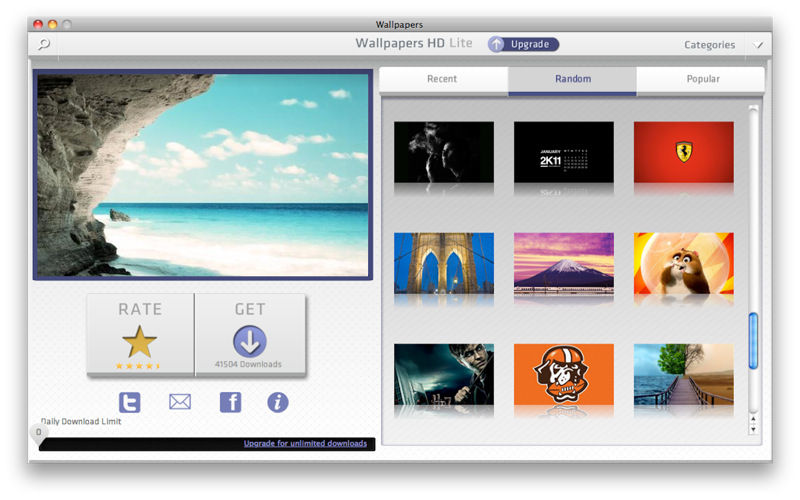Share via the email envelope icon
Screen dimensions: 800x500
pyautogui.click(x=180, y=402)
